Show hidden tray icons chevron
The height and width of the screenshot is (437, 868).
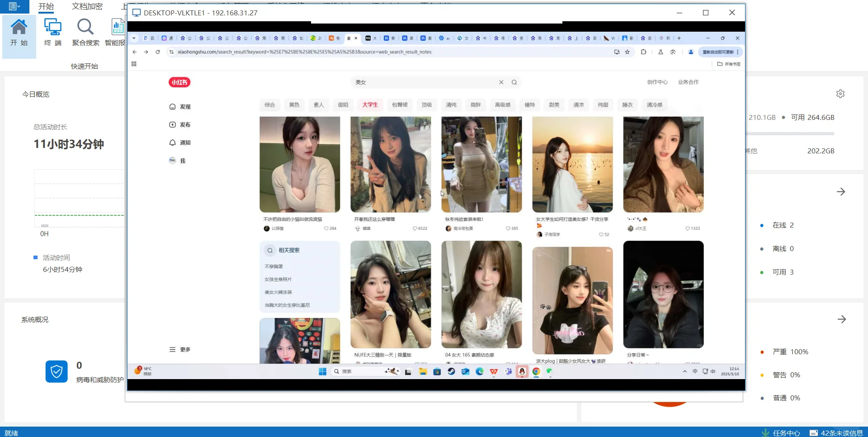point(684,371)
